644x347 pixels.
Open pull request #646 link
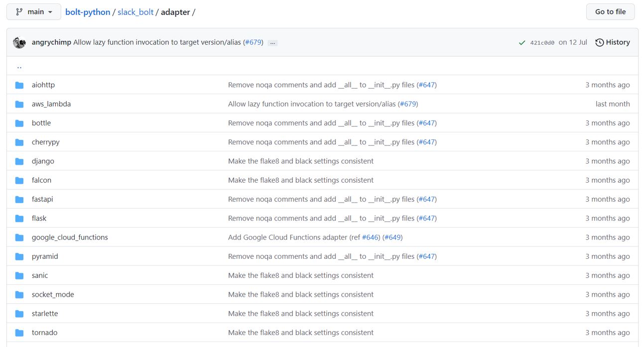pos(371,237)
